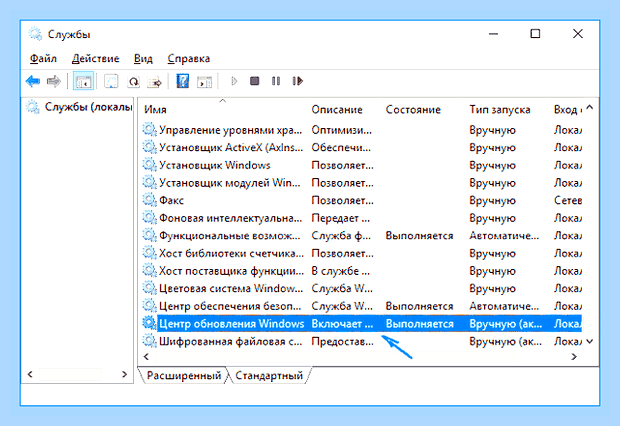Open the Действие menu
The height and width of the screenshot is (426, 620).
(95, 59)
